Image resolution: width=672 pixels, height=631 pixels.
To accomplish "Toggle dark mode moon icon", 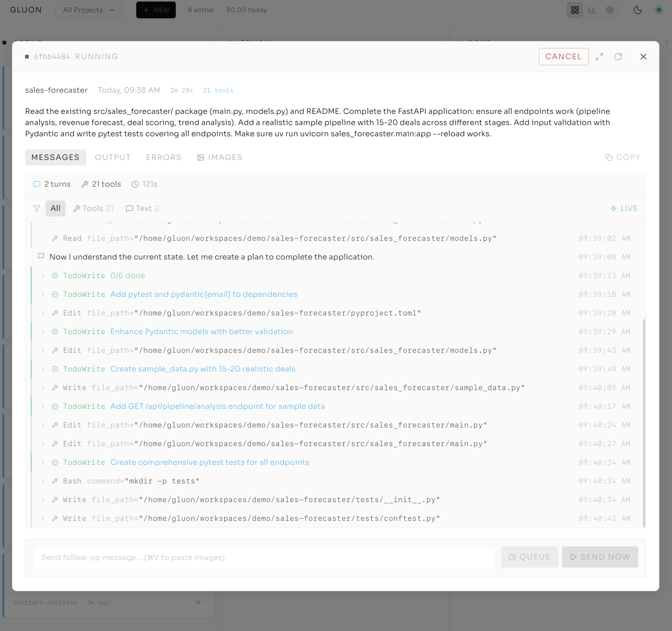I will (637, 10).
